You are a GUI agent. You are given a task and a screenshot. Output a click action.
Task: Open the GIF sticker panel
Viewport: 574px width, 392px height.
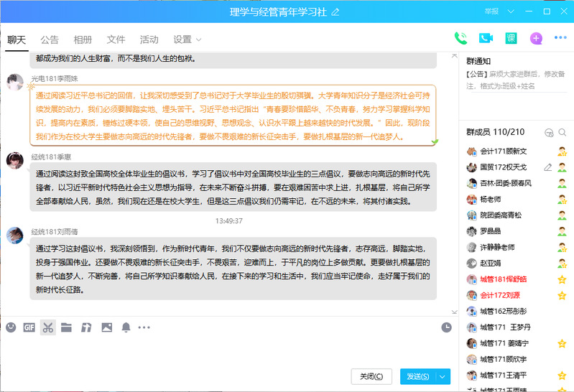tap(29, 327)
